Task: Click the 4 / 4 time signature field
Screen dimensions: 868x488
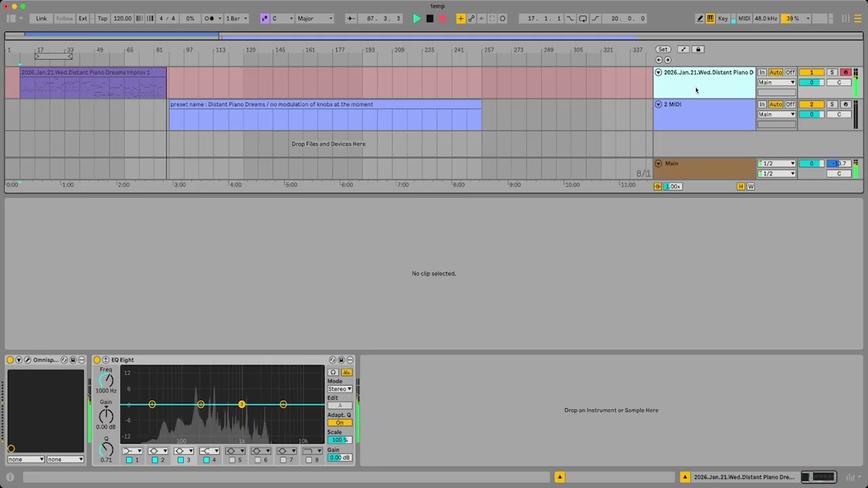Action: tap(167, 18)
